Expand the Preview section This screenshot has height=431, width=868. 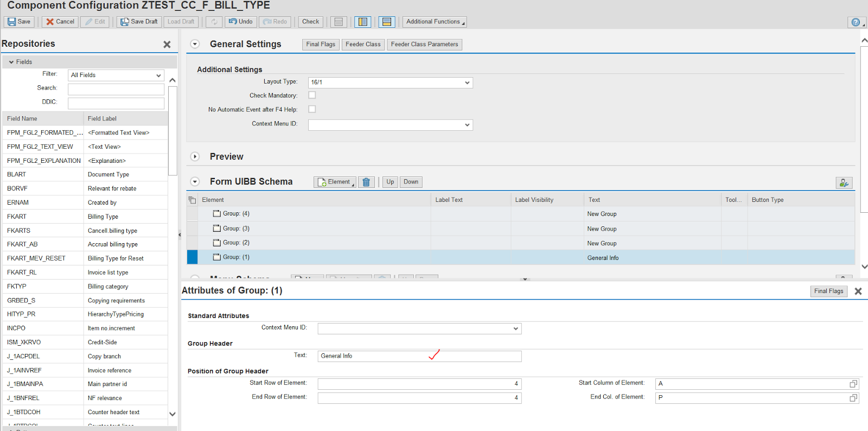pos(195,156)
